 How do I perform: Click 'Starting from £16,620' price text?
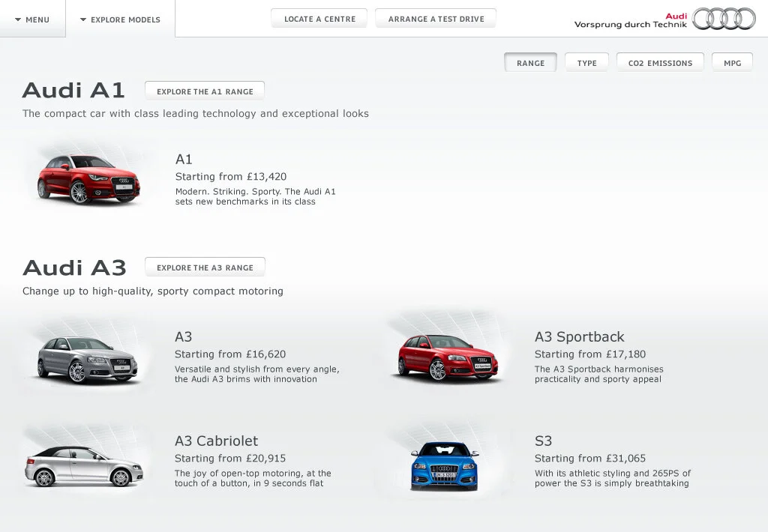pyautogui.click(x=230, y=354)
